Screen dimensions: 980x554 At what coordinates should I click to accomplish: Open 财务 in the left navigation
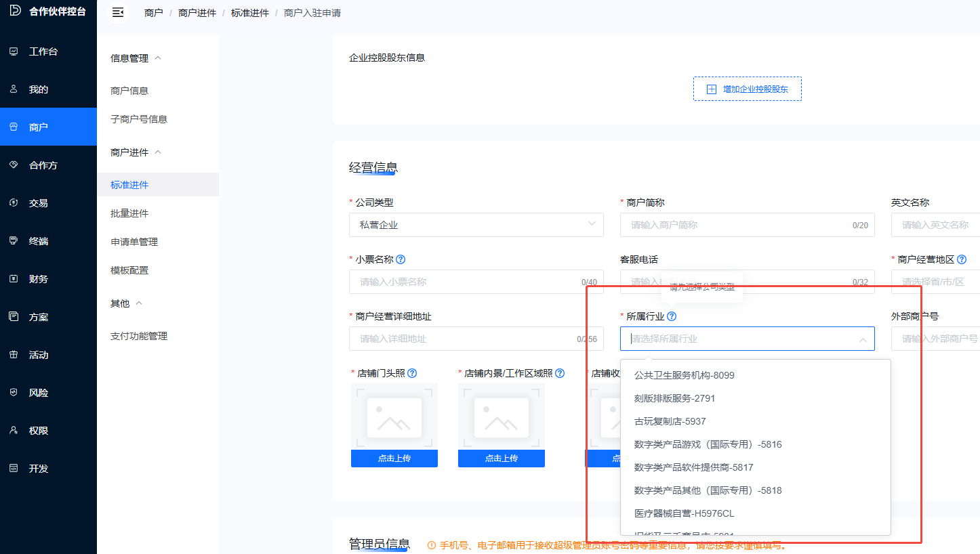[38, 279]
